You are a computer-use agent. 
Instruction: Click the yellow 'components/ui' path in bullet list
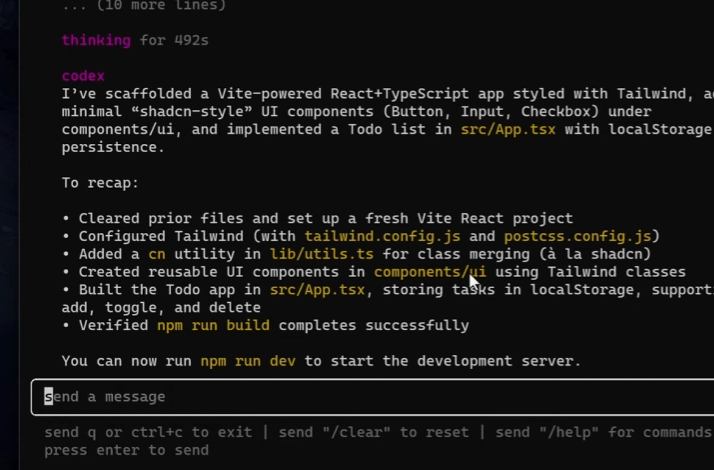point(430,272)
